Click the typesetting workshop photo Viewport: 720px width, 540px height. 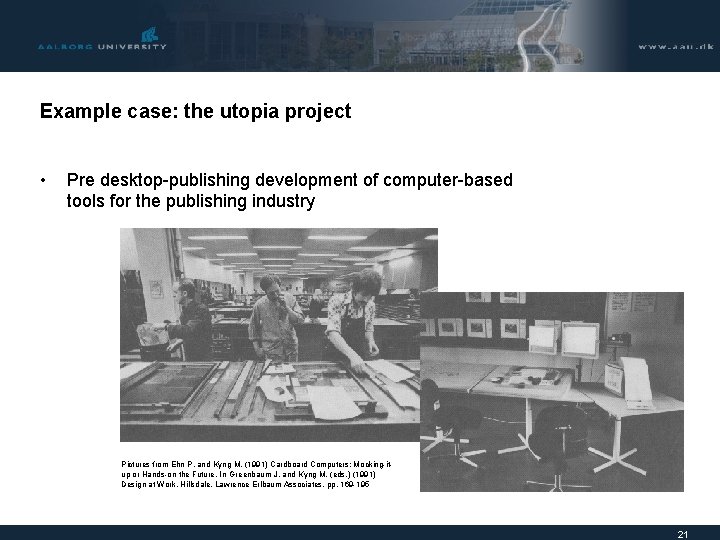coord(270,335)
